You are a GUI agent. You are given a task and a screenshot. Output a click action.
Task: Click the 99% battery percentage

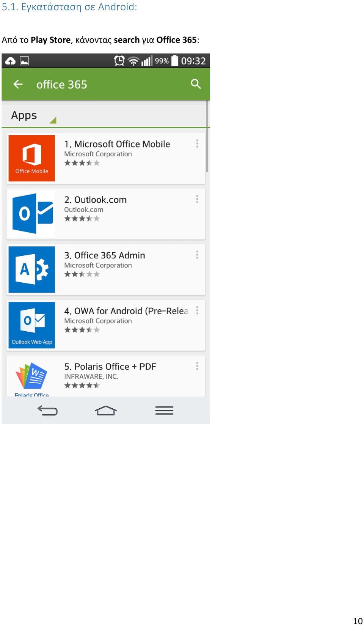[162, 61]
